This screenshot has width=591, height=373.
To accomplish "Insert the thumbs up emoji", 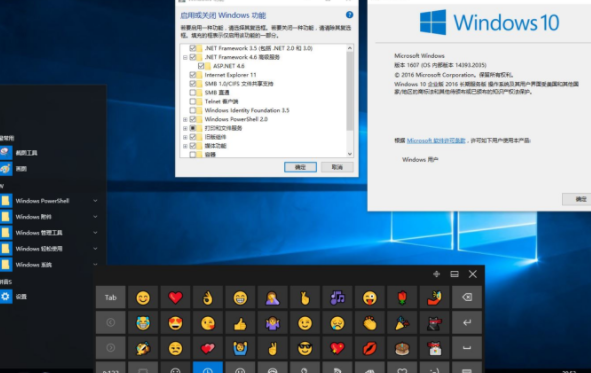I will click(x=240, y=323).
